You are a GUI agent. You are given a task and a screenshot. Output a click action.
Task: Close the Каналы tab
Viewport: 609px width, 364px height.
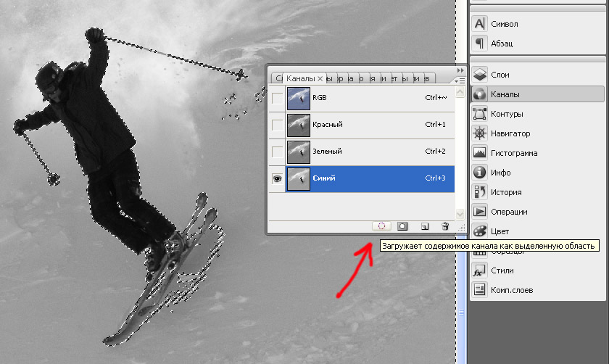[320, 78]
